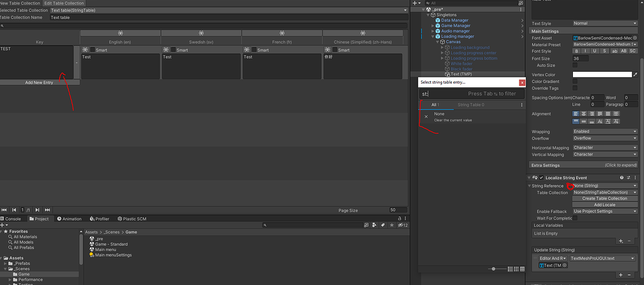Toggle Bold font style button
The image size is (644, 285).
tap(576, 52)
